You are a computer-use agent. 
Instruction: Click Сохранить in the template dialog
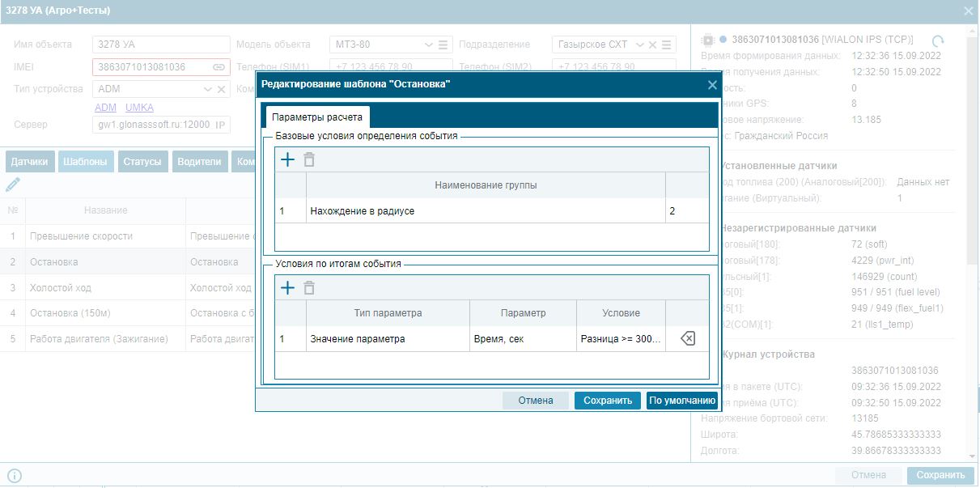[x=608, y=401]
